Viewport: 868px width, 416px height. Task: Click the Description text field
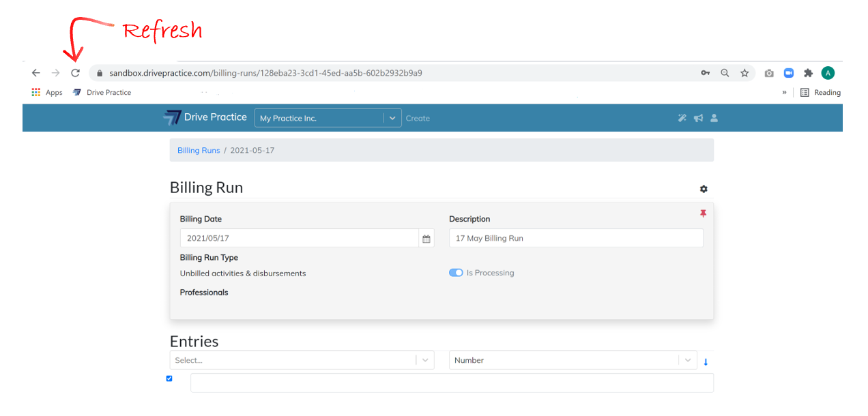pyautogui.click(x=576, y=238)
